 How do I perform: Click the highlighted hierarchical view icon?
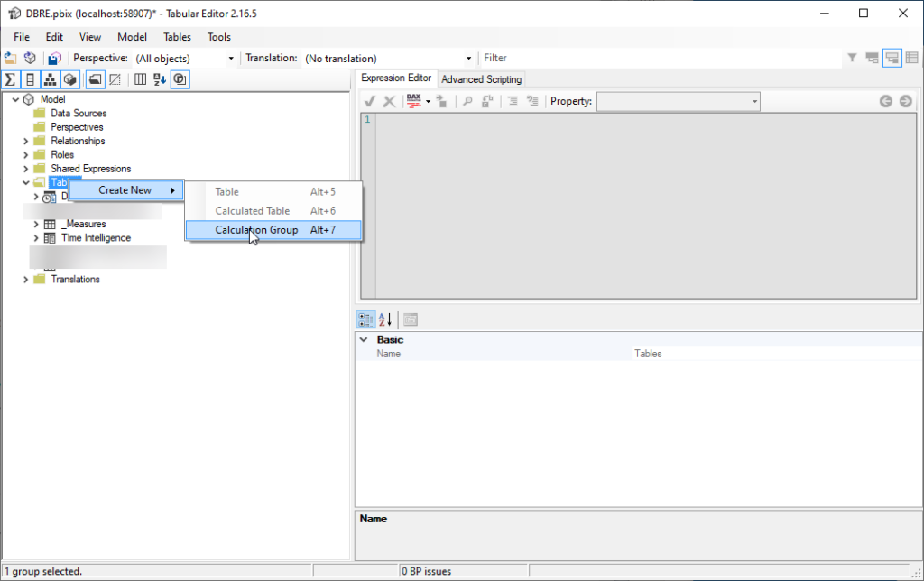click(892, 58)
